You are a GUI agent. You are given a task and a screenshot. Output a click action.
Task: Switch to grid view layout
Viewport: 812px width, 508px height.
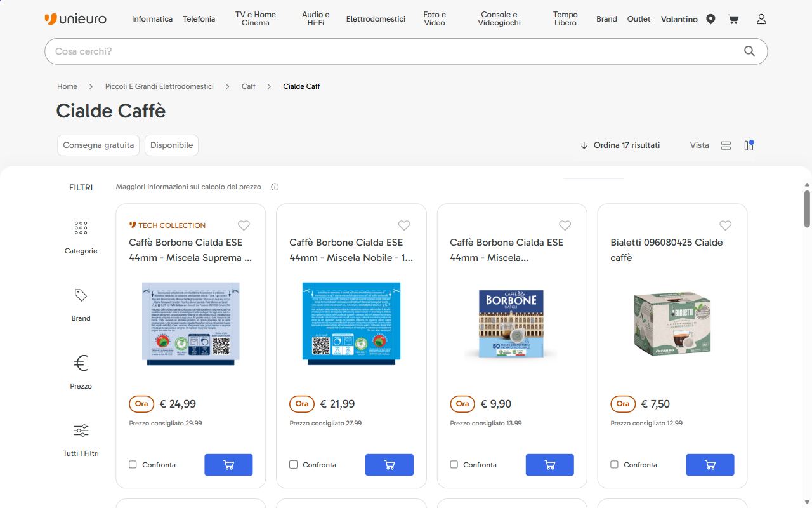pyautogui.click(x=749, y=145)
